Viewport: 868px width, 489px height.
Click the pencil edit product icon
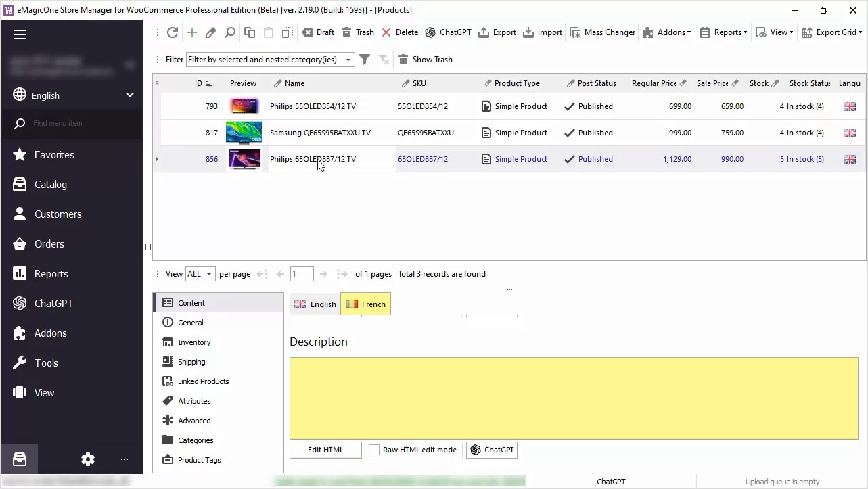(211, 32)
